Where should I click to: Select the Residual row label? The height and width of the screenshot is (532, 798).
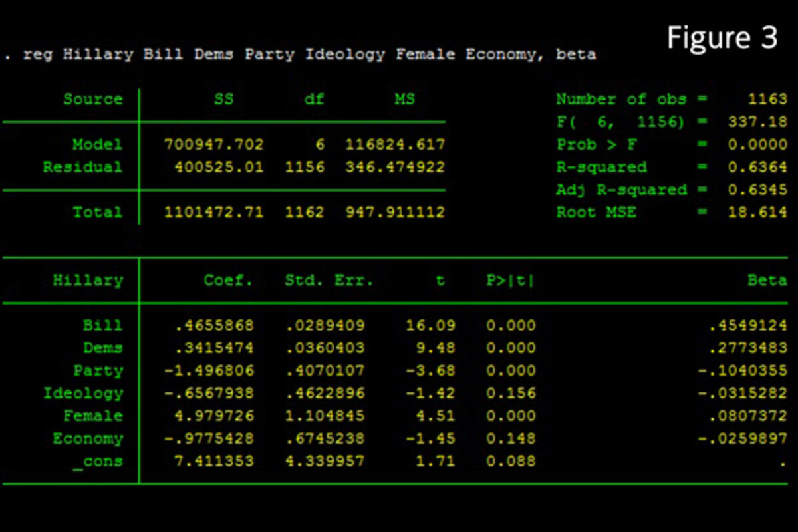point(82,167)
